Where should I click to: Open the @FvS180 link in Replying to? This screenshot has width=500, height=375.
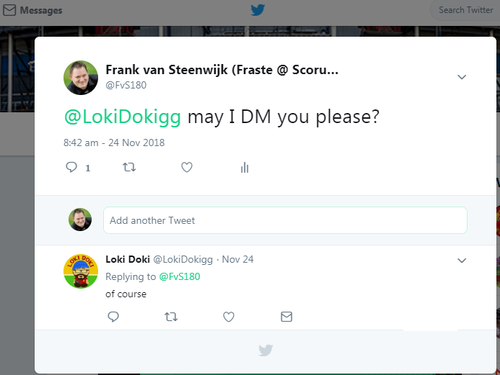pos(180,277)
